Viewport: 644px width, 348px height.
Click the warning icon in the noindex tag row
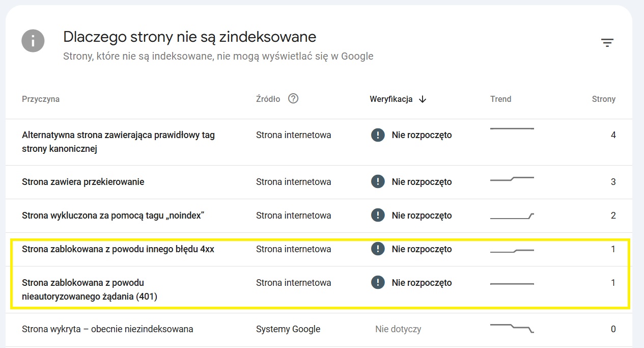[378, 215]
